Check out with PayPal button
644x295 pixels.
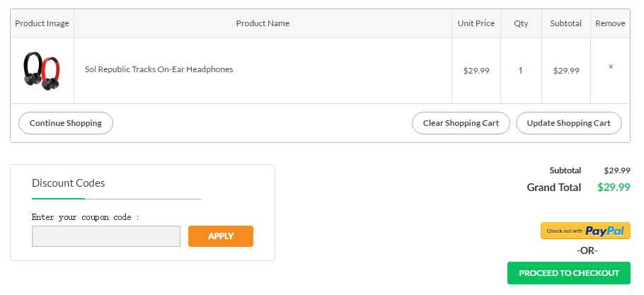point(585,231)
